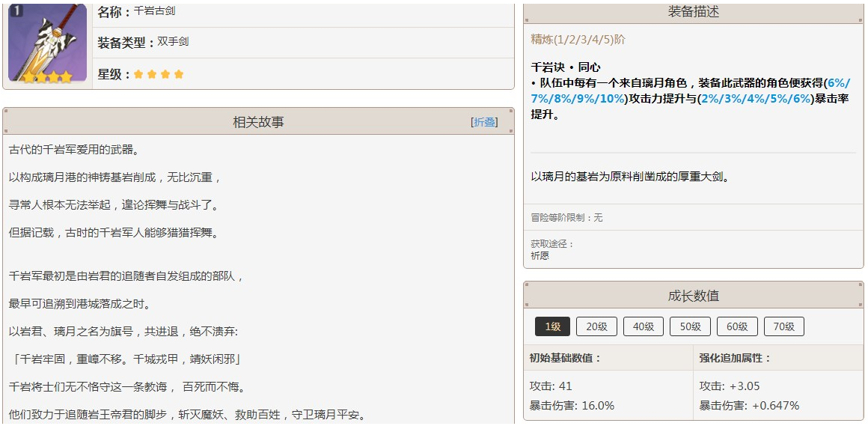Click the 强化追加属性 column header
The width and height of the screenshot is (868, 429).
735,358
